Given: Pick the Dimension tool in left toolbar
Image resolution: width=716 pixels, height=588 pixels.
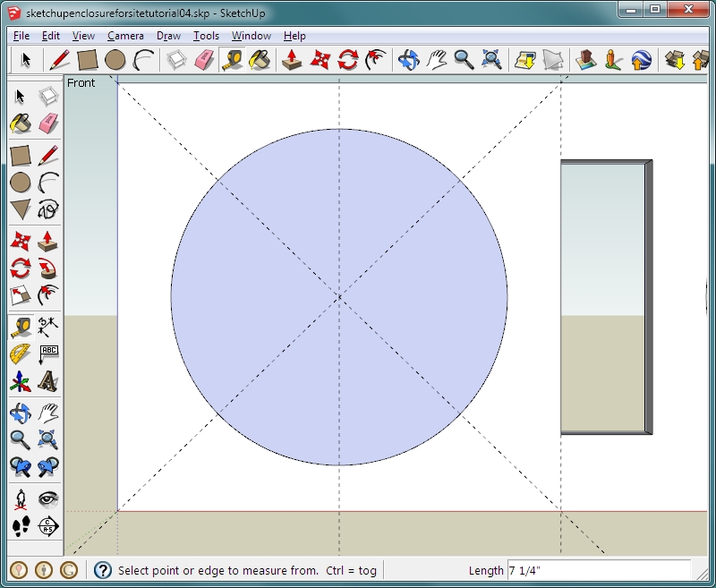Looking at the screenshot, I should coord(48,327).
